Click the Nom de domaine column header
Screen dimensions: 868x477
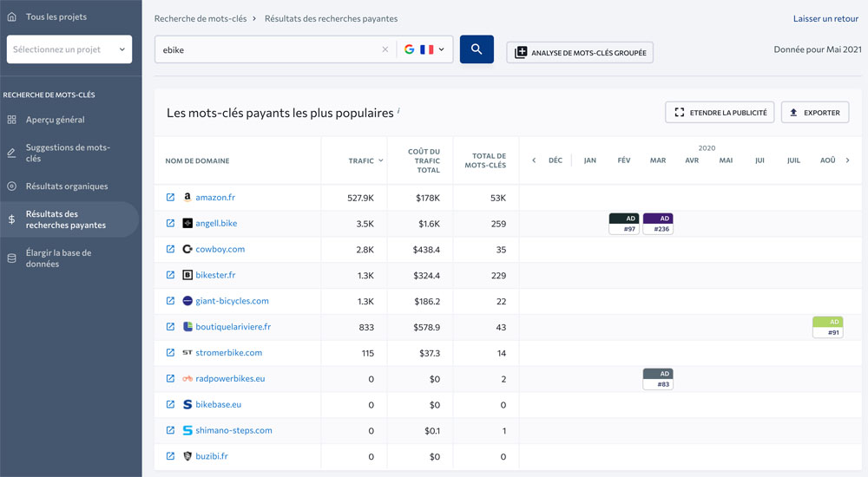pos(197,160)
